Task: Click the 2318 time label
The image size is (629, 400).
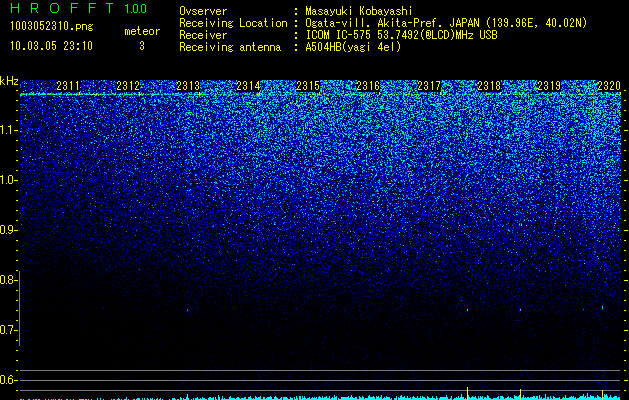Action: 489,86
